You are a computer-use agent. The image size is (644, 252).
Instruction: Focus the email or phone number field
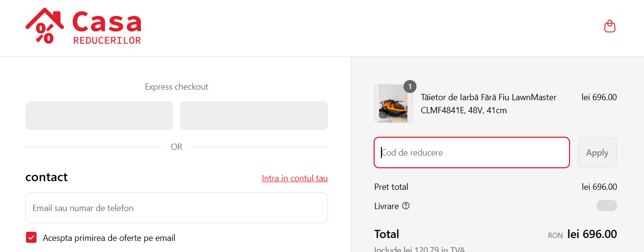pyautogui.click(x=177, y=208)
